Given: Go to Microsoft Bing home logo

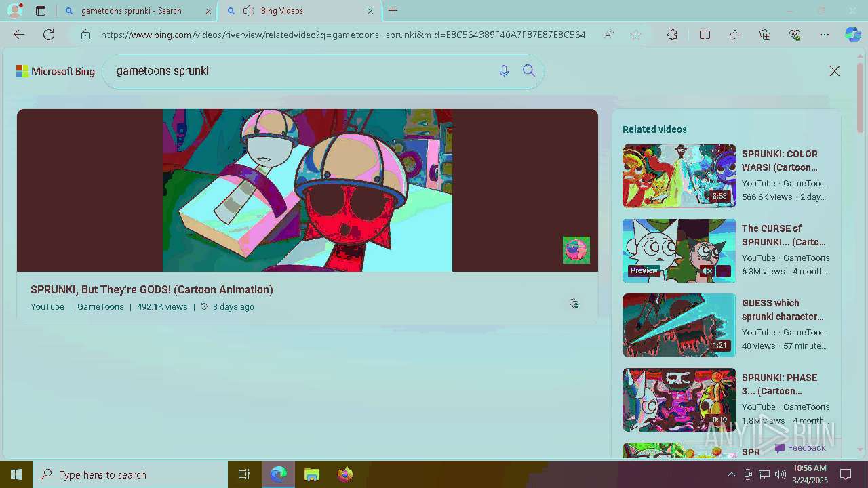Looking at the screenshot, I should [56, 71].
